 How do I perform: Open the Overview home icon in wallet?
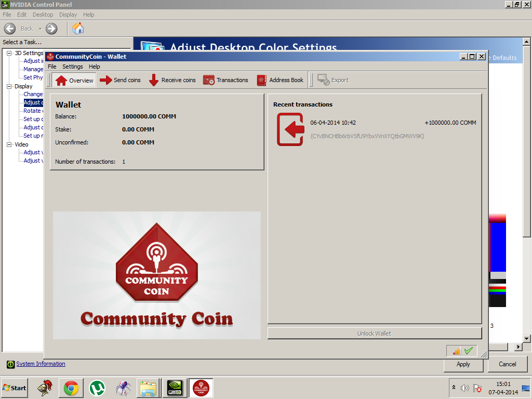click(x=61, y=81)
